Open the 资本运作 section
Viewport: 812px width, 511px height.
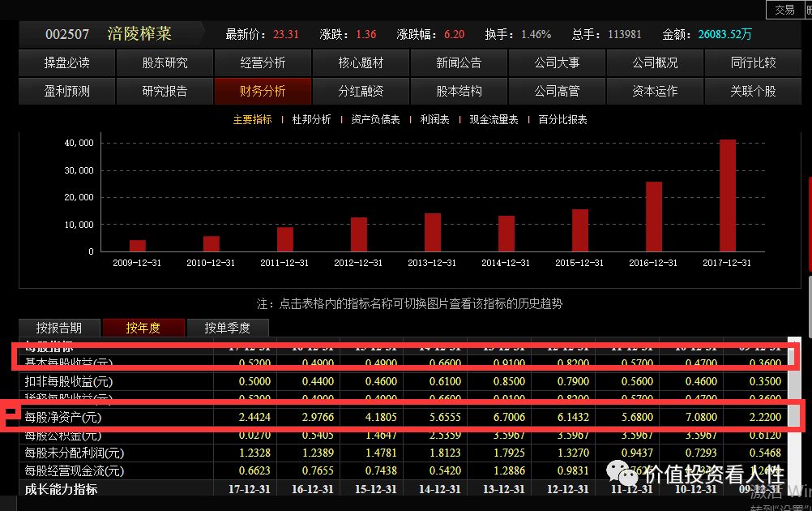(x=655, y=91)
